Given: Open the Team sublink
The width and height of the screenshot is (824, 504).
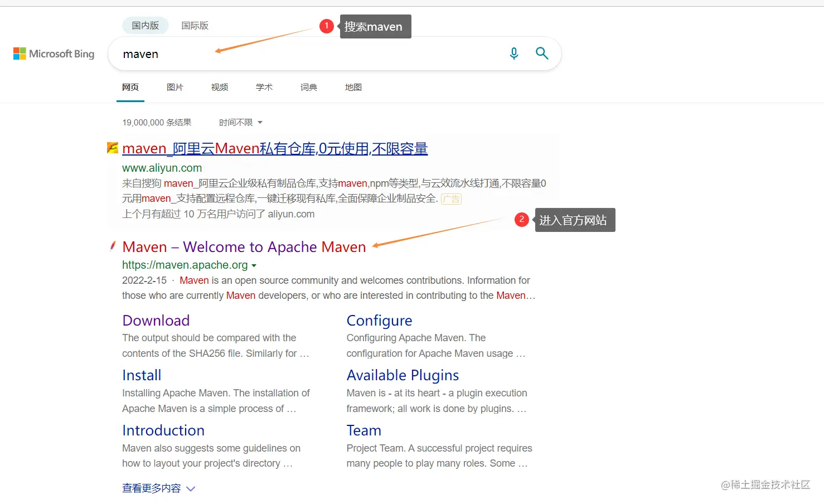Looking at the screenshot, I should tap(364, 430).
